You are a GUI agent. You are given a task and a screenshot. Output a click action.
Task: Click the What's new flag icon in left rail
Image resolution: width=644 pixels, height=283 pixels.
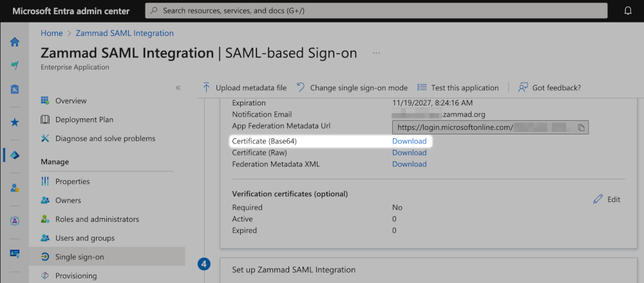14,65
